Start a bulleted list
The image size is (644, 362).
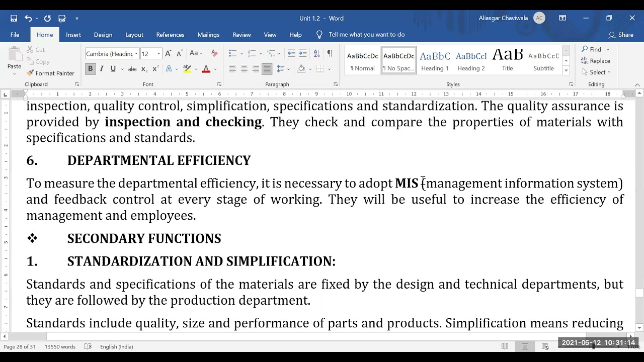click(x=232, y=53)
